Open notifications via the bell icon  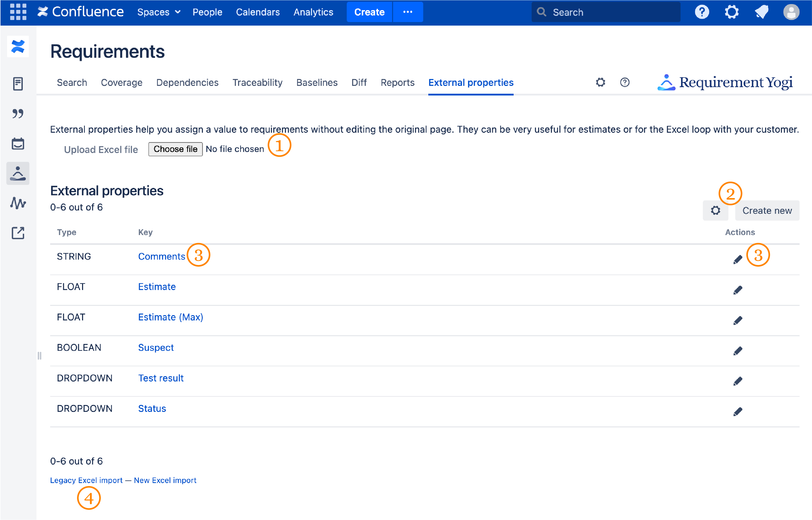pos(762,12)
